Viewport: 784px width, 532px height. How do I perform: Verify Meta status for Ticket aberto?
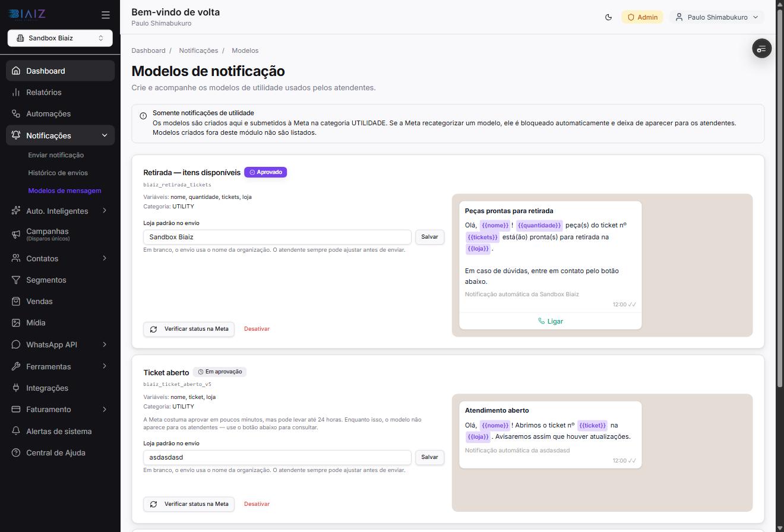pyautogui.click(x=189, y=504)
